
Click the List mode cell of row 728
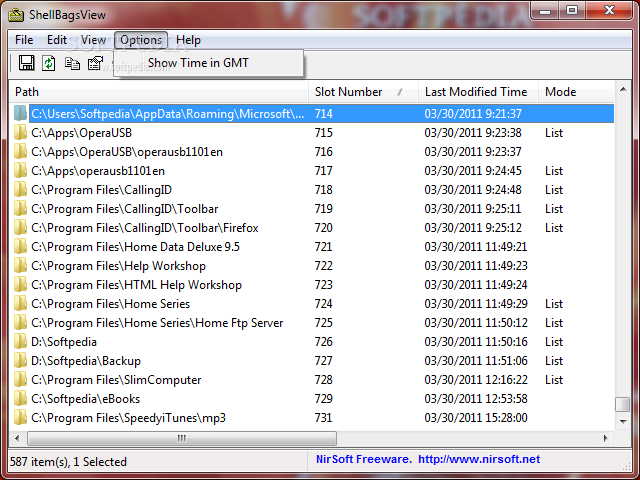pos(554,380)
